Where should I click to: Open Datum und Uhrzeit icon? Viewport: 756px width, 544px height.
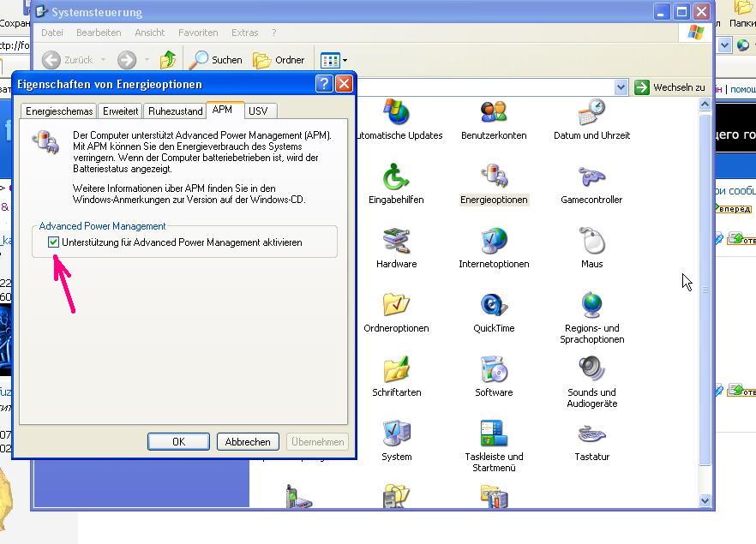point(591,114)
